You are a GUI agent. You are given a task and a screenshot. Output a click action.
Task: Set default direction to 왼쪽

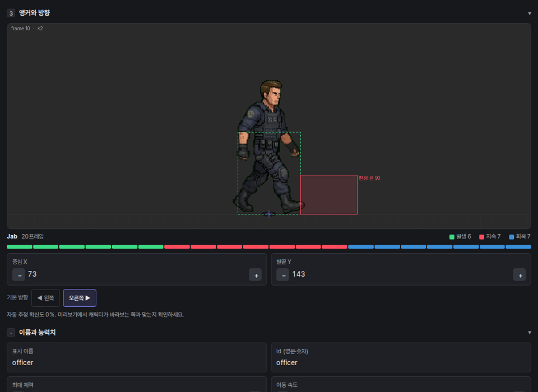coord(45,298)
